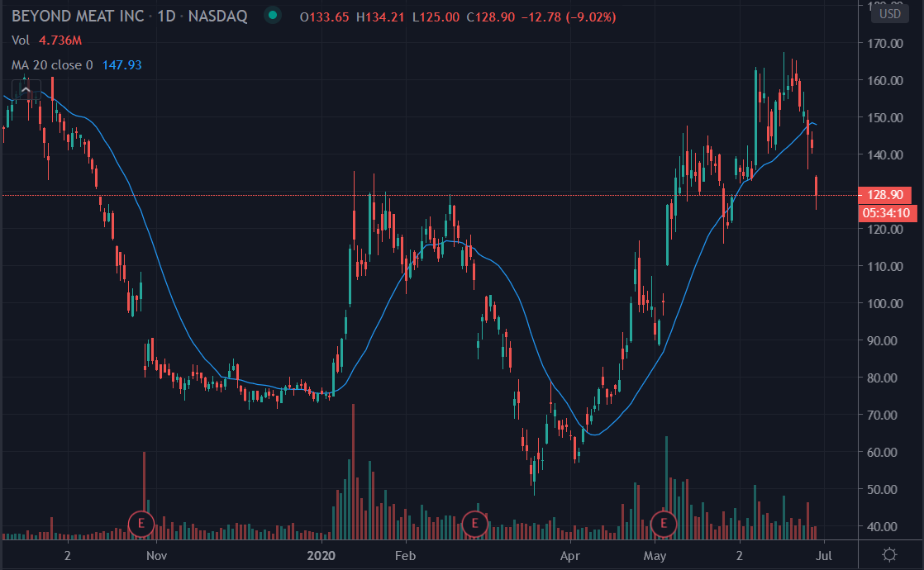The height and width of the screenshot is (570, 924).
Task: Open the USD currency selector
Action: tap(889, 13)
